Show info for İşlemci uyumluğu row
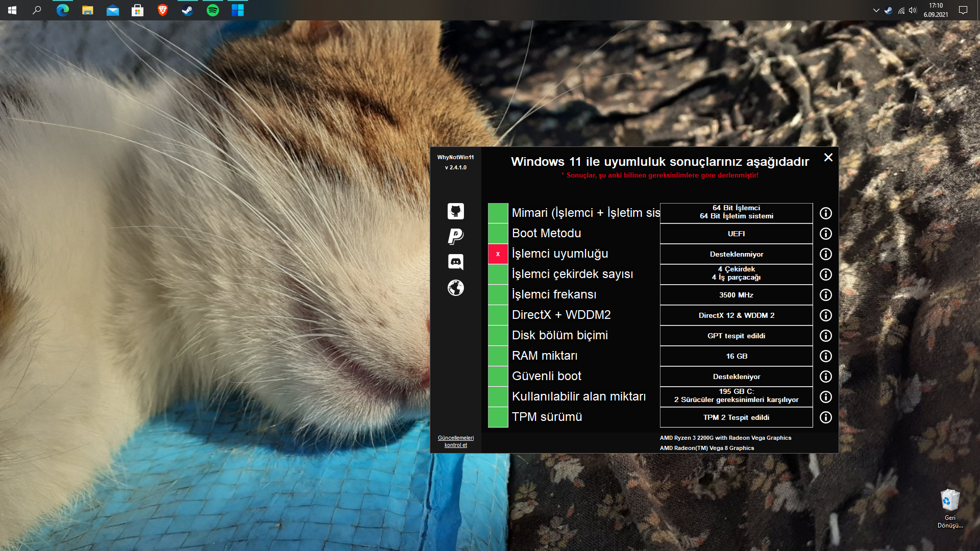 tap(825, 254)
